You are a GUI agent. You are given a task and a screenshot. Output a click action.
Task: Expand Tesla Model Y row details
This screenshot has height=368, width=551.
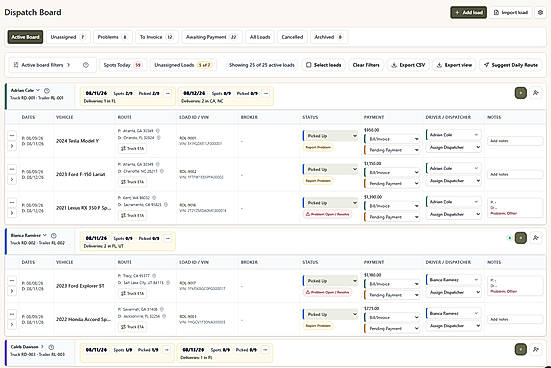[12, 146]
